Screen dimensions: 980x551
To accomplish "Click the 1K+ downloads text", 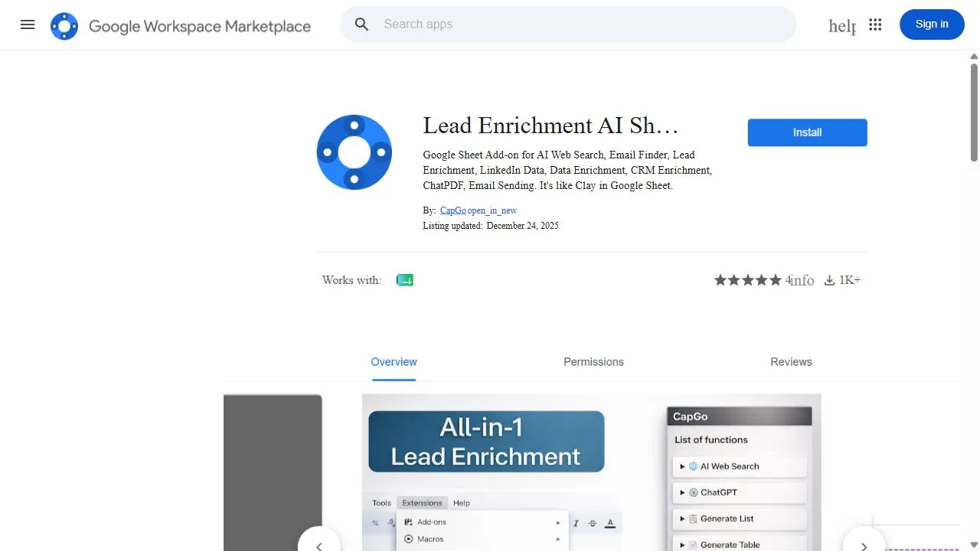I will click(850, 280).
